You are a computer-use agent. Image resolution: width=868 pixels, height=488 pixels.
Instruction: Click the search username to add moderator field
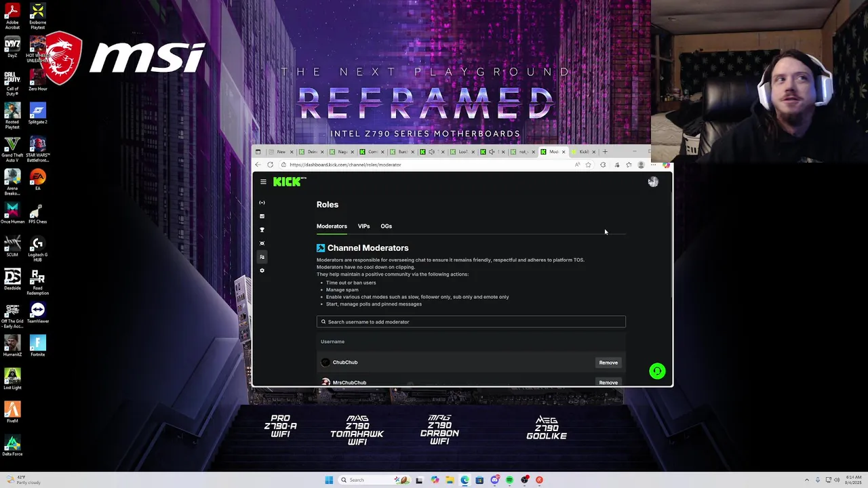pos(471,322)
